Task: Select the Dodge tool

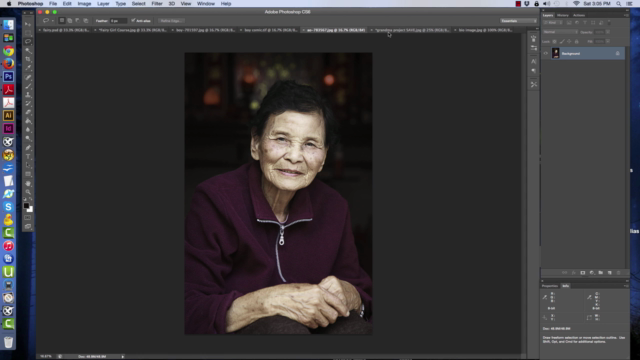Action: [x=28, y=139]
